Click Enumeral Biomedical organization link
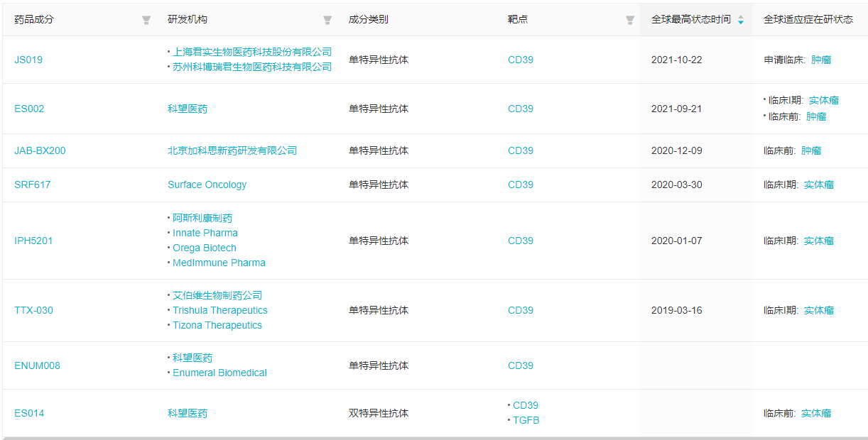This screenshot has height=440, width=868. (219, 373)
